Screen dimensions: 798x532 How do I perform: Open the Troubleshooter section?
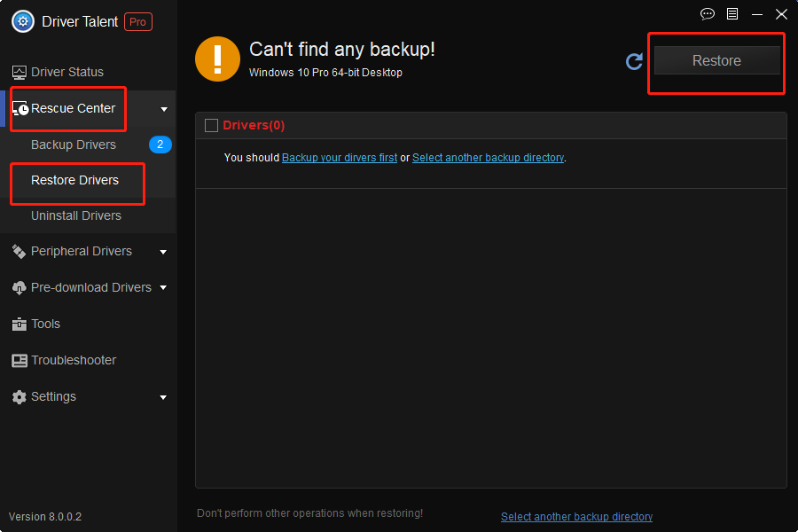pyautogui.click(x=89, y=361)
